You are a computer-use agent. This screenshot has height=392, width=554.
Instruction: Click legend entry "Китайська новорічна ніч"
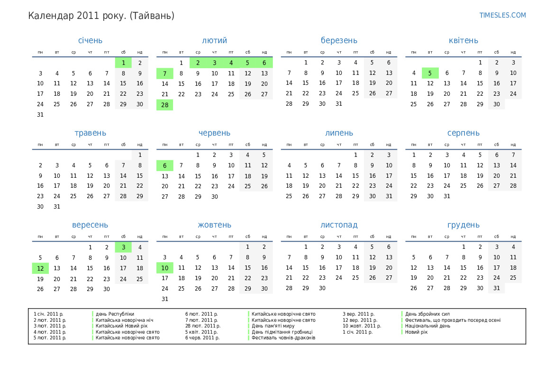click(x=124, y=320)
